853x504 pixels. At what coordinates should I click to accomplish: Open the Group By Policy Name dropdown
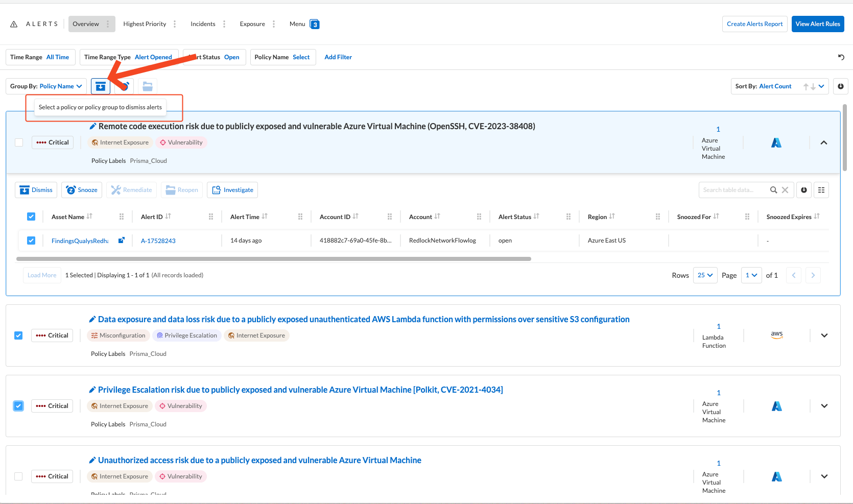click(x=46, y=86)
